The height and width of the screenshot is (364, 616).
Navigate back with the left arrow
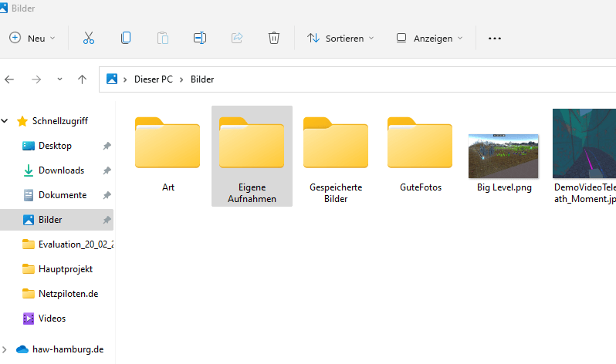point(10,79)
